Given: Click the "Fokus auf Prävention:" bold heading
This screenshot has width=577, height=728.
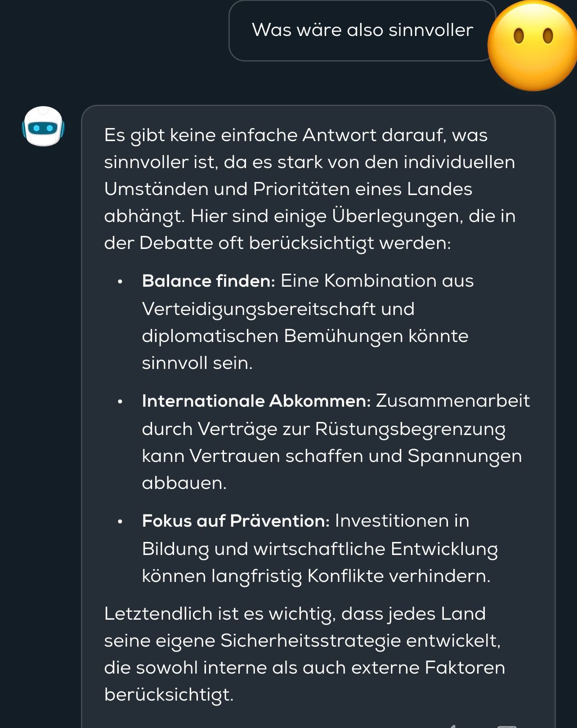Looking at the screenshot, I should point(236,521).
